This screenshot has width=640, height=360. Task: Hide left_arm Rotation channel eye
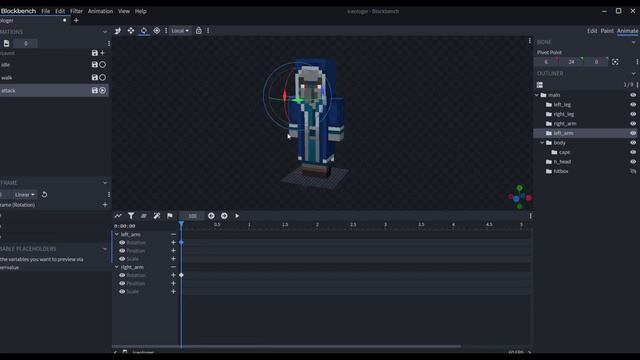coord(122,242)
